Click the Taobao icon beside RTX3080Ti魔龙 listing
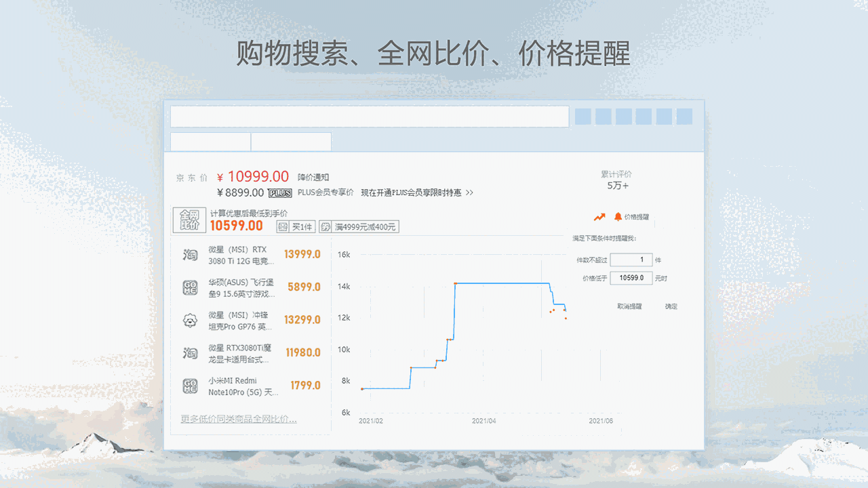 click(x=190, y=352)
